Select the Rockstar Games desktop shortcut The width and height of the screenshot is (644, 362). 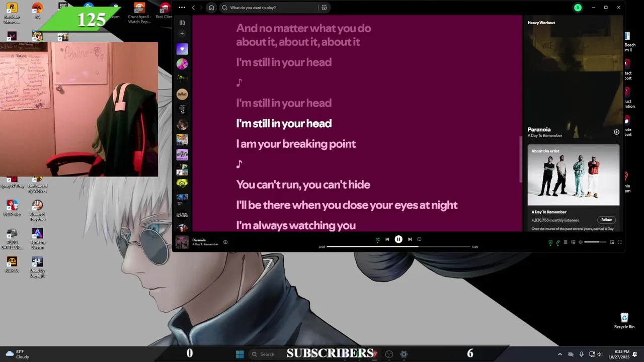12,13
